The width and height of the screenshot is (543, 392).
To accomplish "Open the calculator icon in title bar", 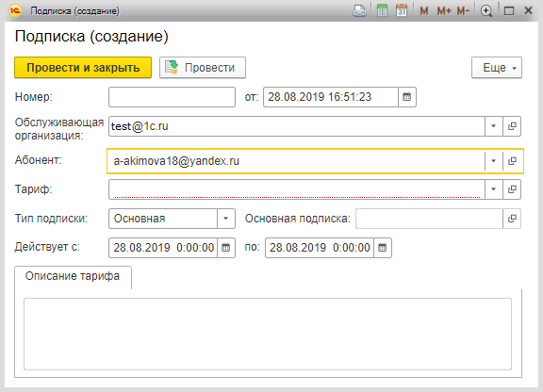I will click(x=382, y=10).
